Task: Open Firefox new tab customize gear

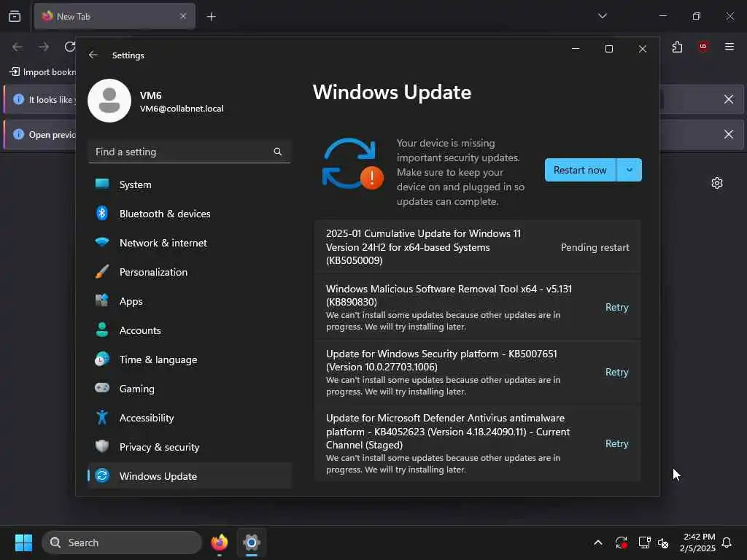Action: coord(717,183)
